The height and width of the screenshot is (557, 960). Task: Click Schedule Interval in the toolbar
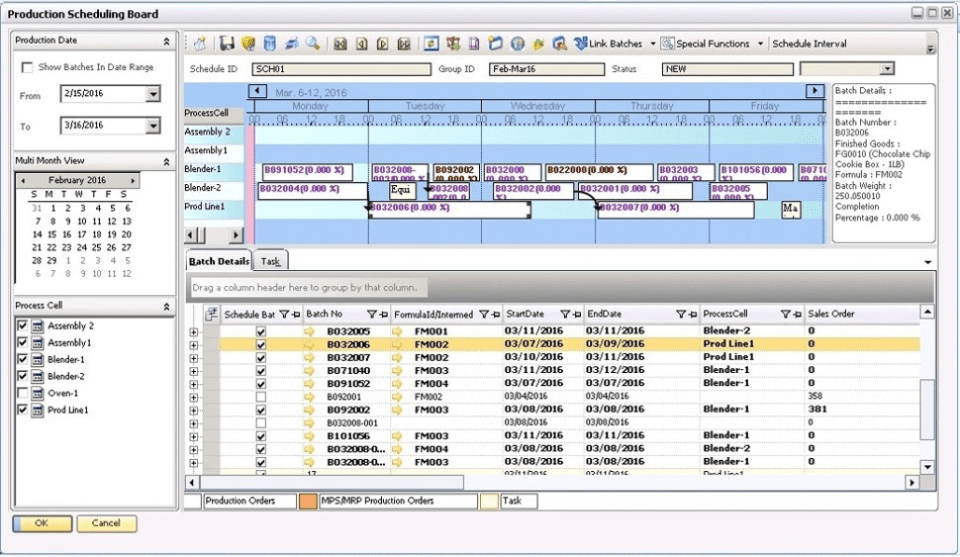click(809, 44)
